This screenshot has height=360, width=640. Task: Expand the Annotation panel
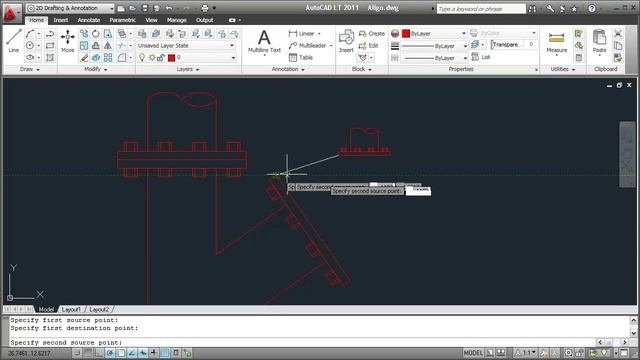point(288,69)
